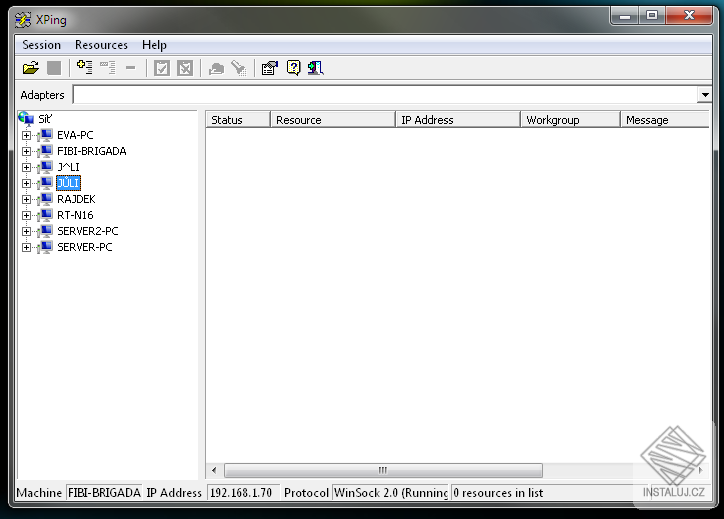Add a resource with the plus-list icon

[84, 68]
